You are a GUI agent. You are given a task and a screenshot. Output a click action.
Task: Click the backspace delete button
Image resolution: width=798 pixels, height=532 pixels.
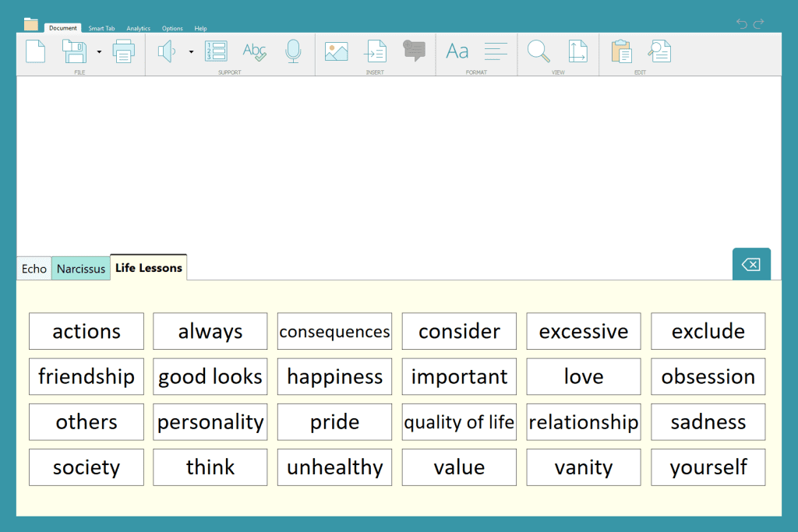click(x=751, y=264)
